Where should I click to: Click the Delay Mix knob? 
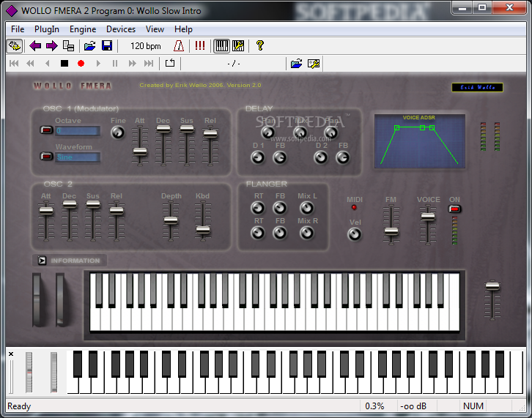coord(300,133)
